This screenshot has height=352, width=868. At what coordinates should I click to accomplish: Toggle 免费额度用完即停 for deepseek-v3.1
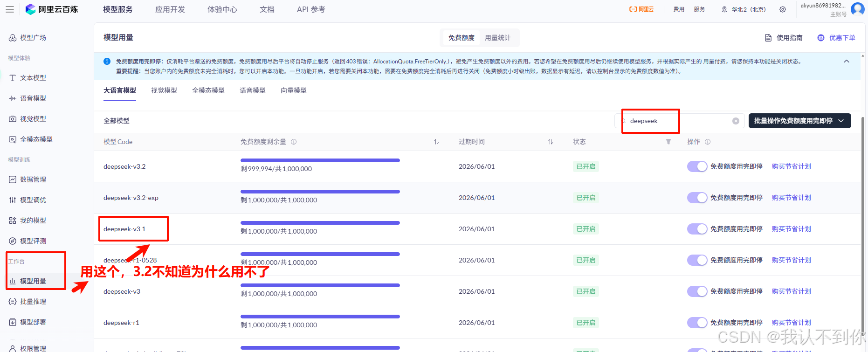click(697, 229)
